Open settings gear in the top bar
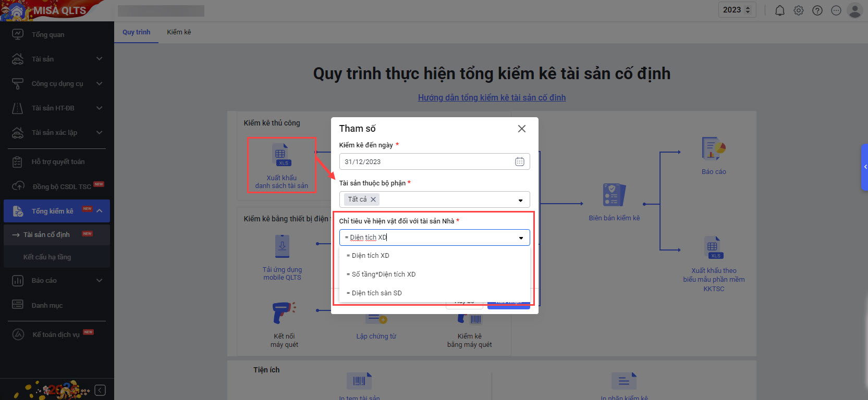868x400 pixels. click(799, 10)
